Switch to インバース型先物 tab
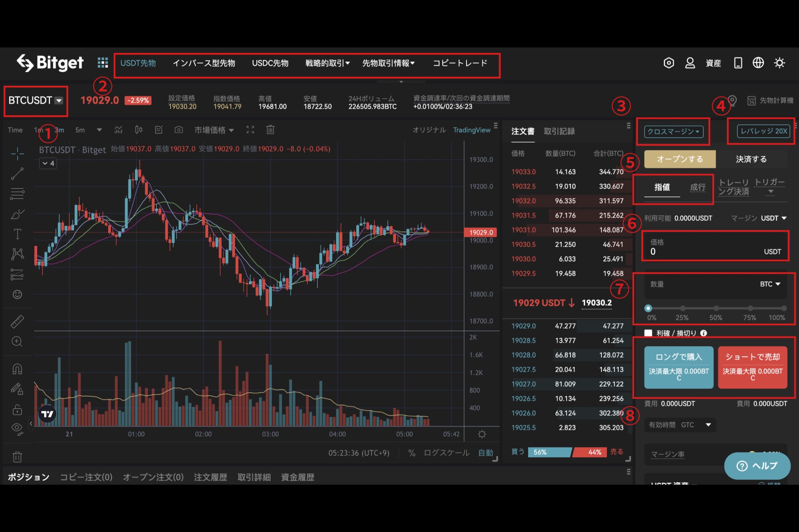The width and height of the screenshot is (799, 532). pyautogui.click(x=204, y=63)
